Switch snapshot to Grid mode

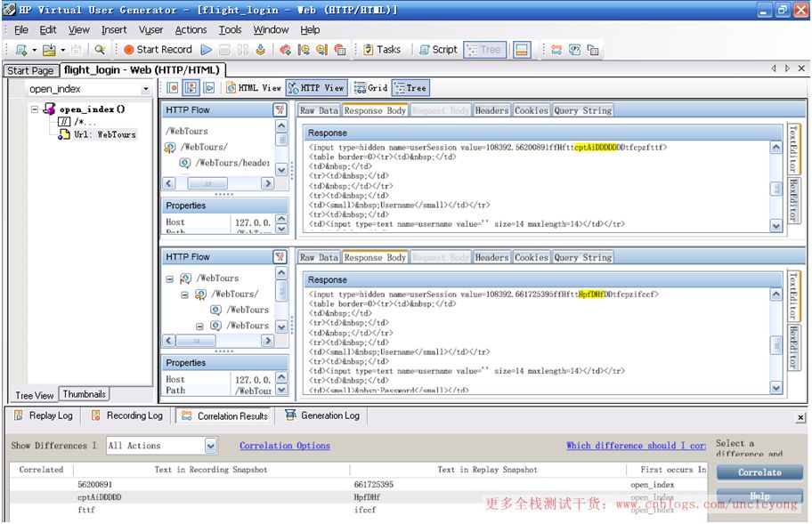click(x=370, y=88)
